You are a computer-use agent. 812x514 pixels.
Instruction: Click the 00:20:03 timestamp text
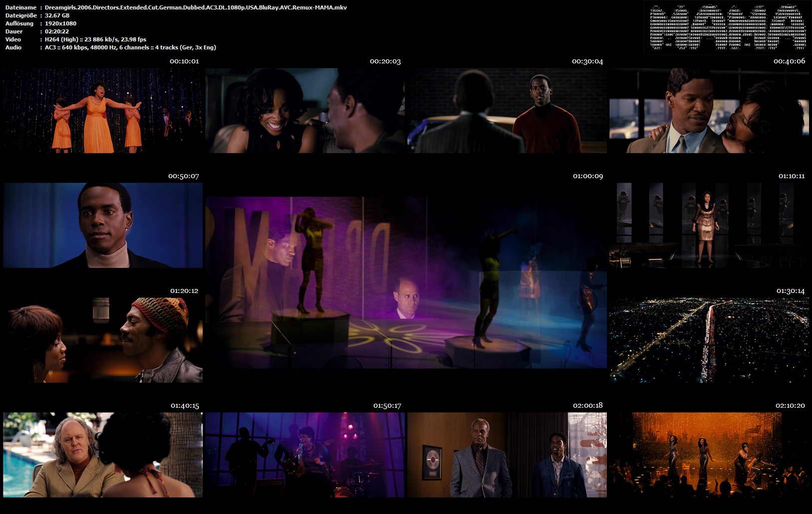coord(385,61)
